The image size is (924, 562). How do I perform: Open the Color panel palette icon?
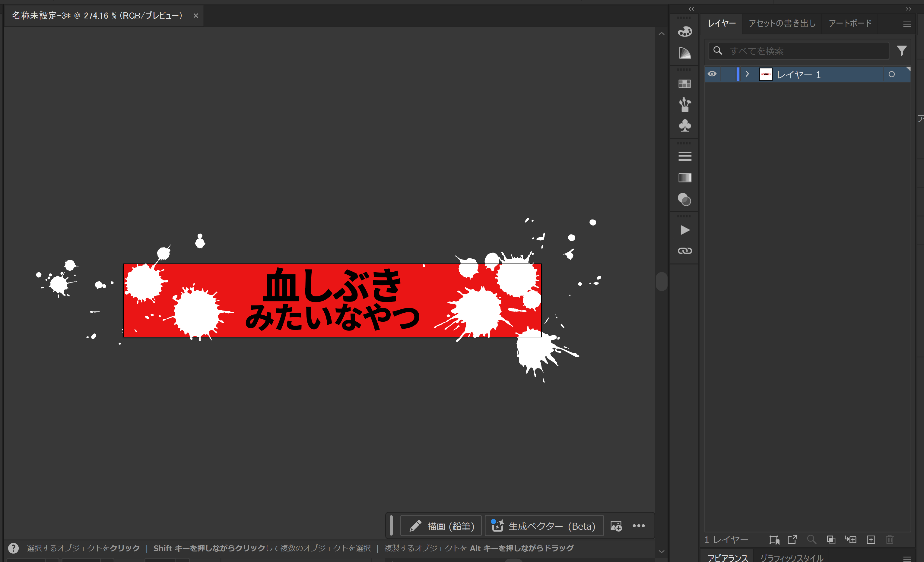[x=685, y=32]
